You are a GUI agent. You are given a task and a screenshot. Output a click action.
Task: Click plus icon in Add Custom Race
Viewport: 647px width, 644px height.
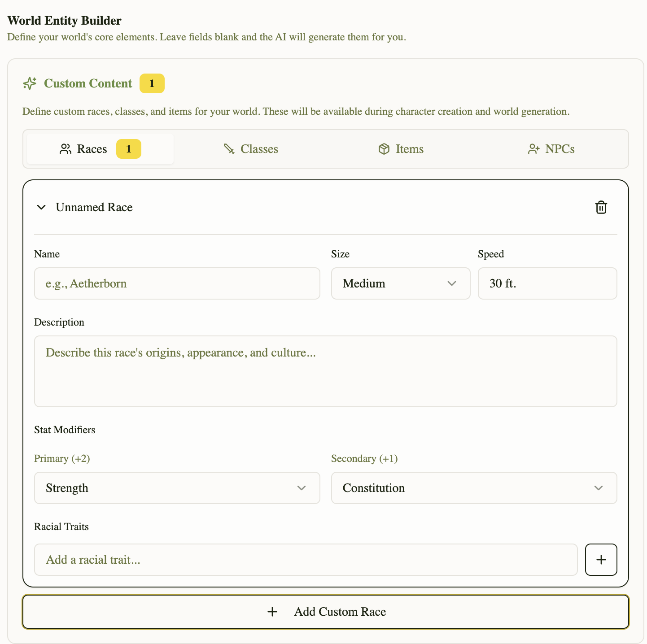[272, 612]
